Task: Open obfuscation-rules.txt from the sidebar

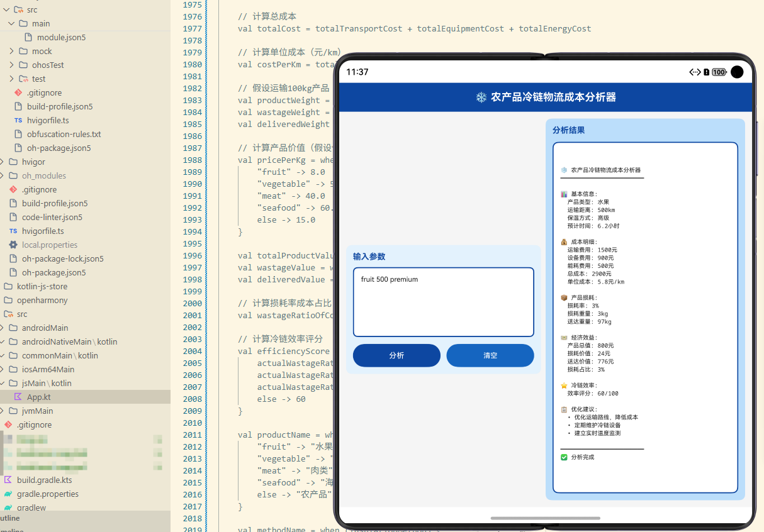Action: click(65, 134)
